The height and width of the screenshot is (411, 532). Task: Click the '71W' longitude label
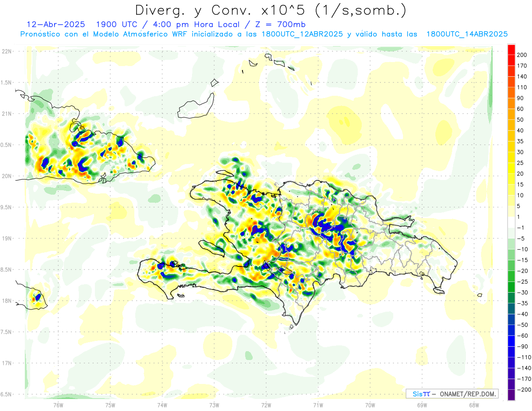318,405
